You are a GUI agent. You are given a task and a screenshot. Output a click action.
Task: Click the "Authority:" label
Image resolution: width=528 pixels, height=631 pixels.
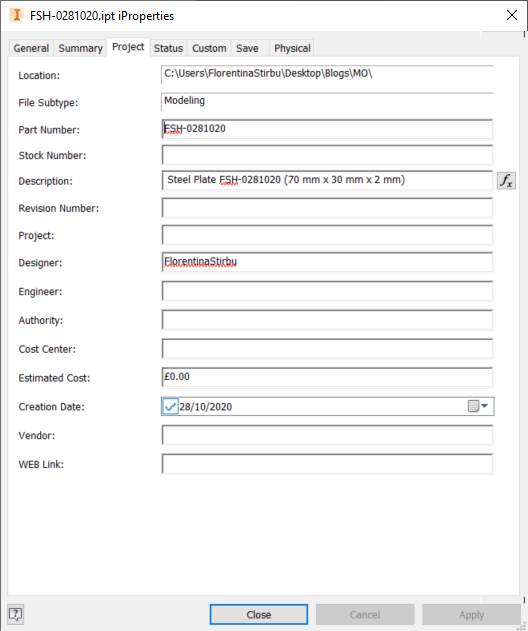tap(41, 321)
